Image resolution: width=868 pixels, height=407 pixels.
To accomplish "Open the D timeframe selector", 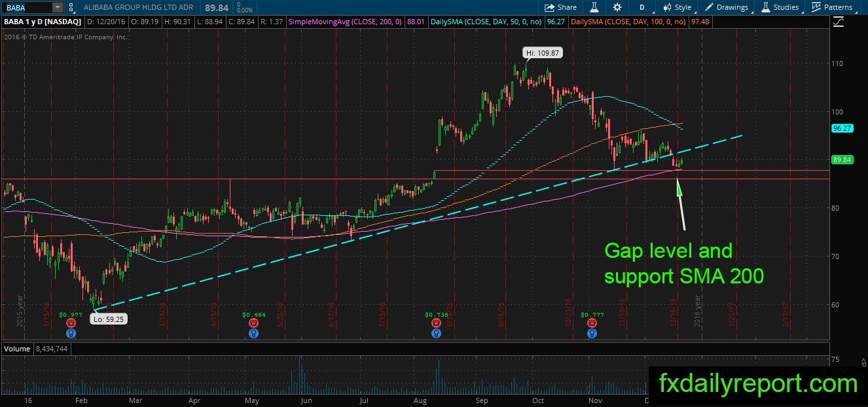I will coord(642,7).
